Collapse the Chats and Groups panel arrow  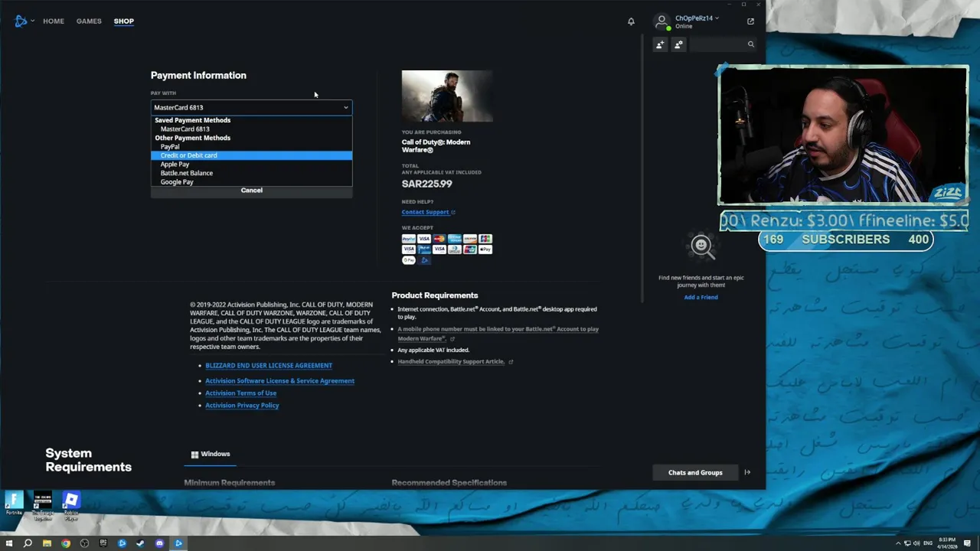click(x=747, y=472)
